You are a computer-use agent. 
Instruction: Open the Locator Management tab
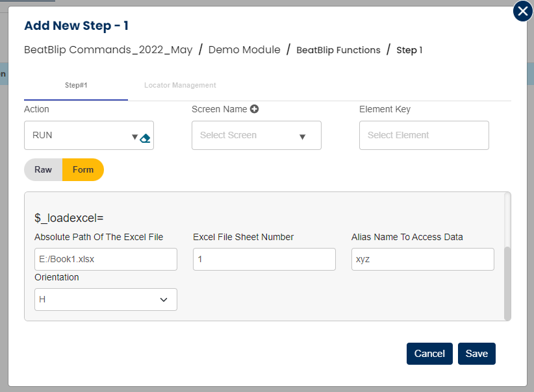click(x=180, y=85)
